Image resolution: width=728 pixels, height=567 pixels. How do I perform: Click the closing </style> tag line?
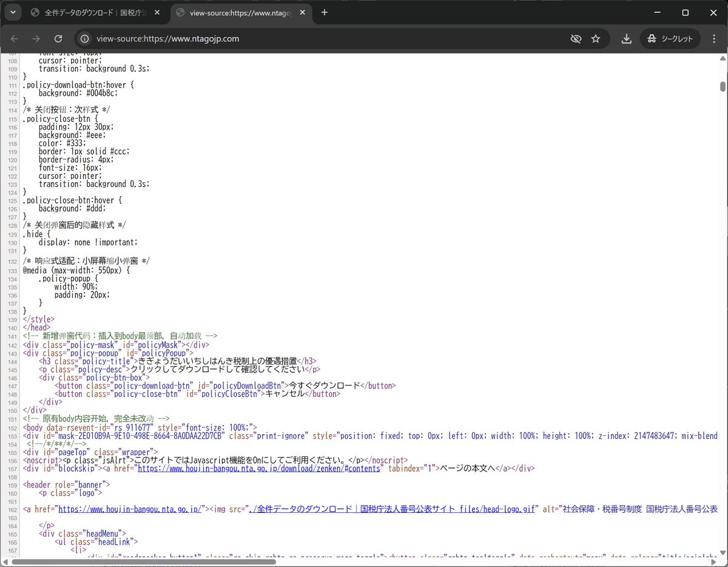pos(38,319)
